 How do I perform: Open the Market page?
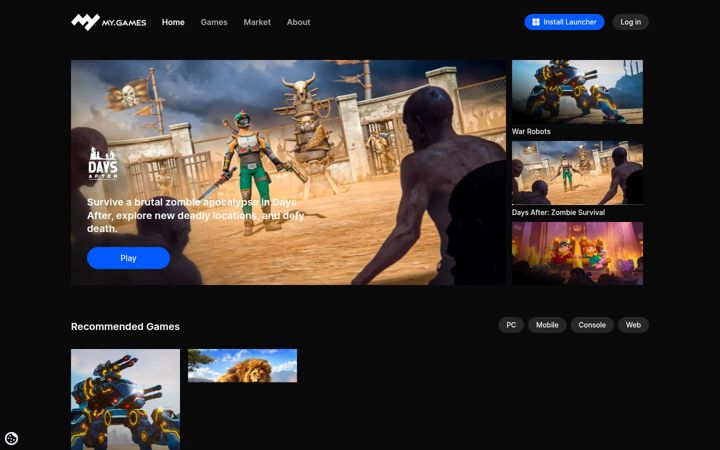(x=257, y=22)
